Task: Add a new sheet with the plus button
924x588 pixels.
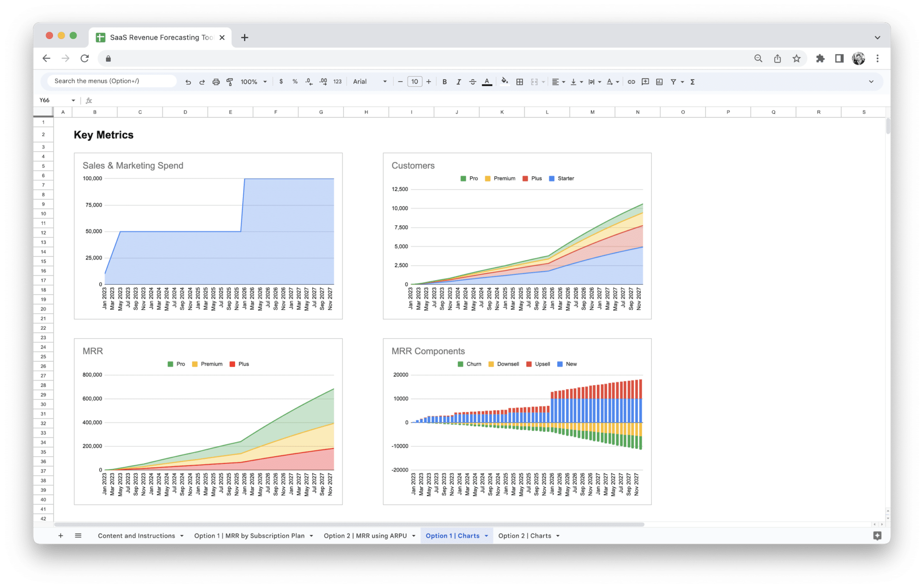Action: tap(61, 536)
